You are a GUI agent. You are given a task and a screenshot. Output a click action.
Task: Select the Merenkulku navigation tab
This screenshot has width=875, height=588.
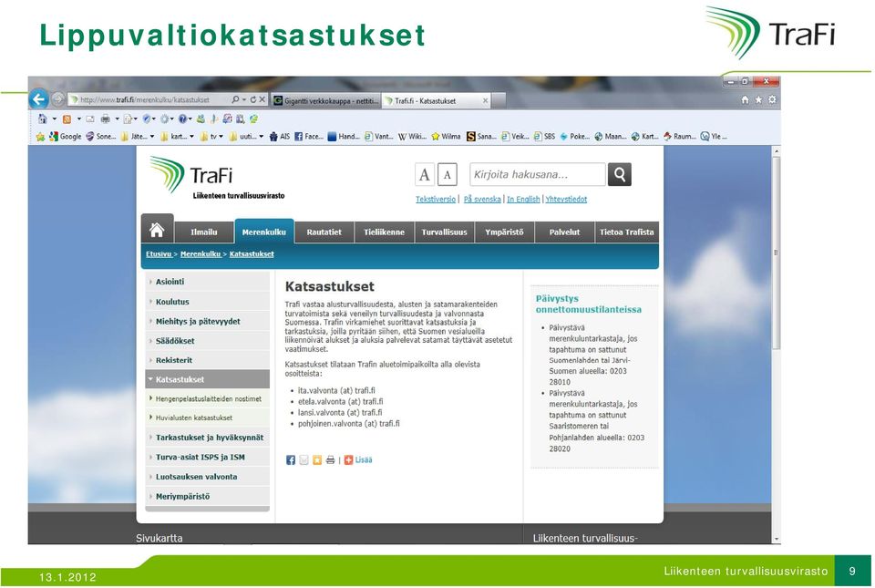click(x=264, y=232)
